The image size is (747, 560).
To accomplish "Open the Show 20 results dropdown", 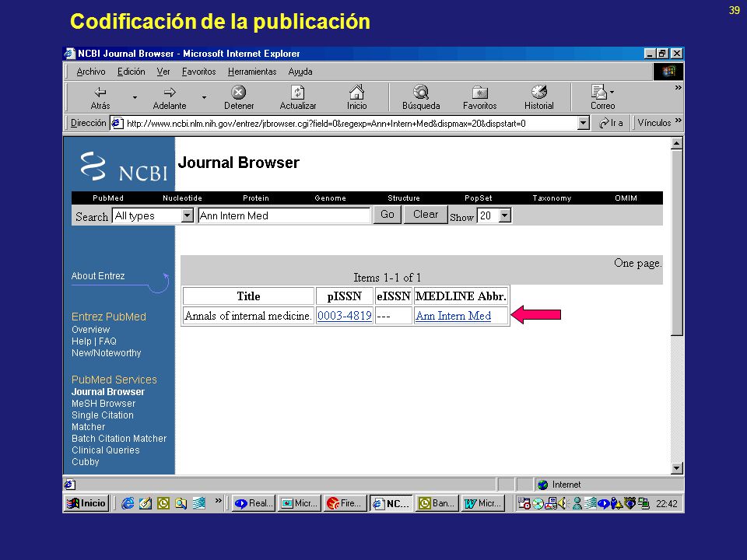I will click(505, 215).
